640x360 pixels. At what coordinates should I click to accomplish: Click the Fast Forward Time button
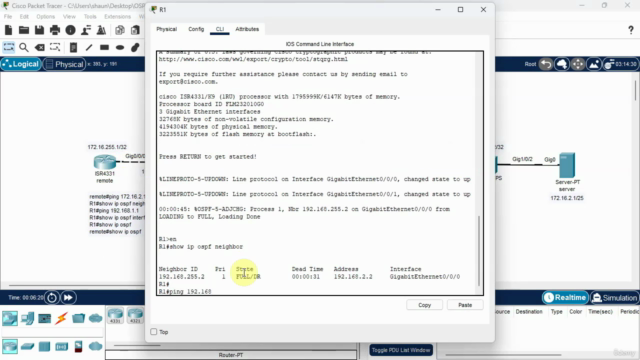68,298
